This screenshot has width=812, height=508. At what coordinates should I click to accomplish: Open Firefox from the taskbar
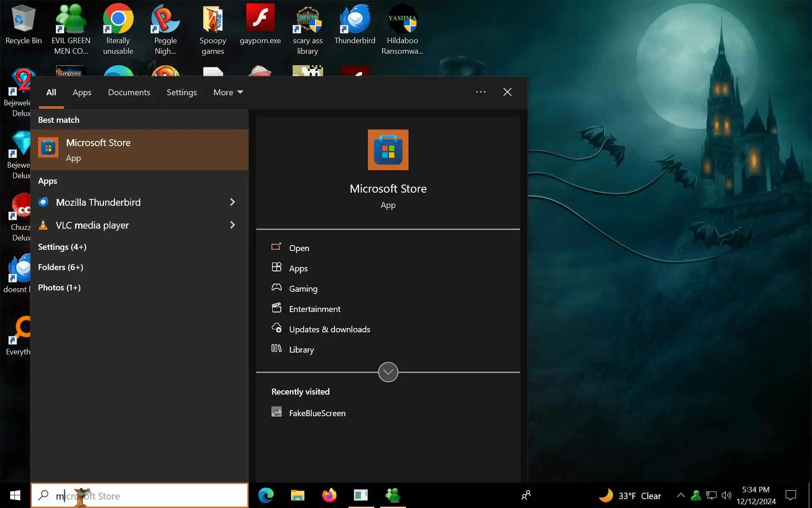(x=329, y=495)
